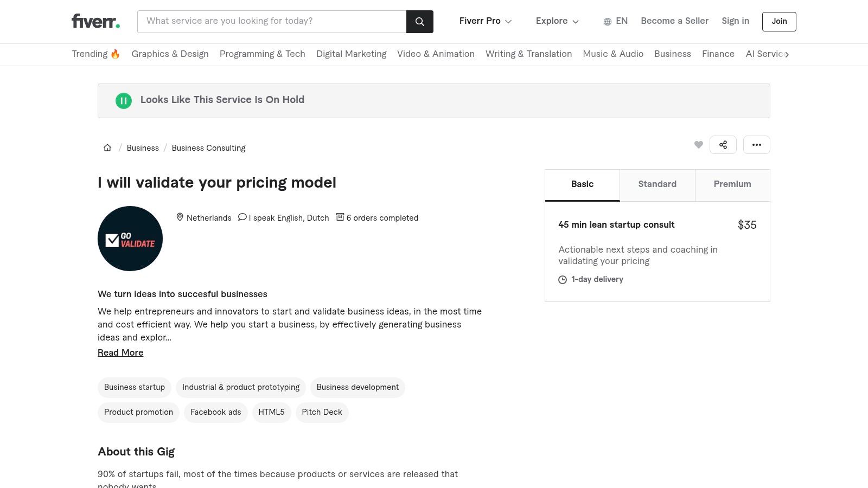Click the clock icon beside 1-day delivery

[x=563, y=280]
